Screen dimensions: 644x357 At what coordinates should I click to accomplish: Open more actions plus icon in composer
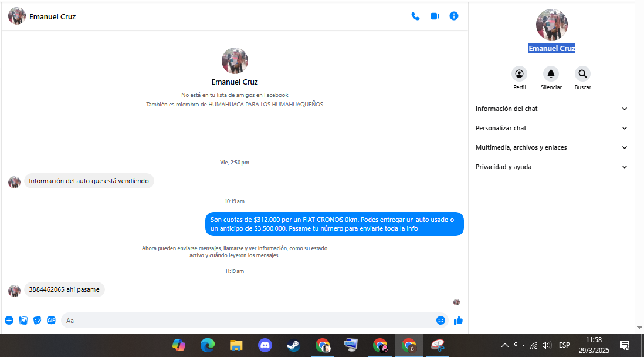(x=9, y=321)
